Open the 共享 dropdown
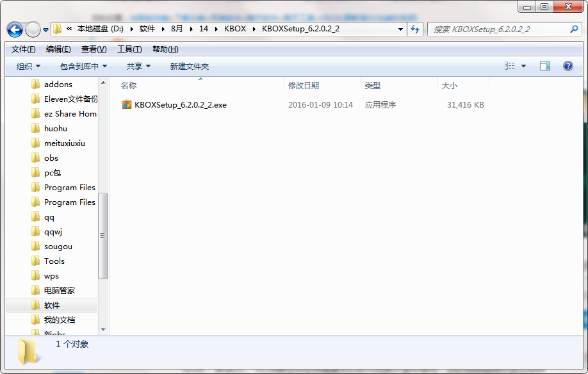The image size is (588, 374). (x=138, y=67)
